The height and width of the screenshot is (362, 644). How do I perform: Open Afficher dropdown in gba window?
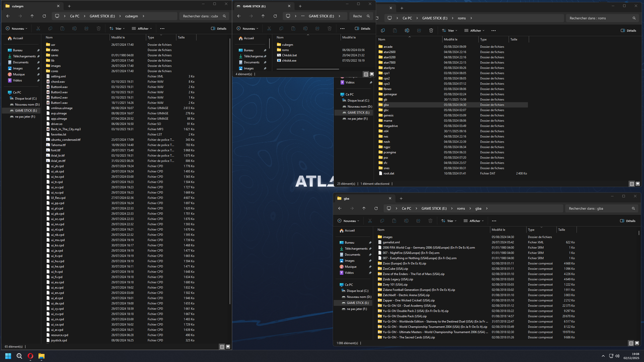[x=474, y=221]
